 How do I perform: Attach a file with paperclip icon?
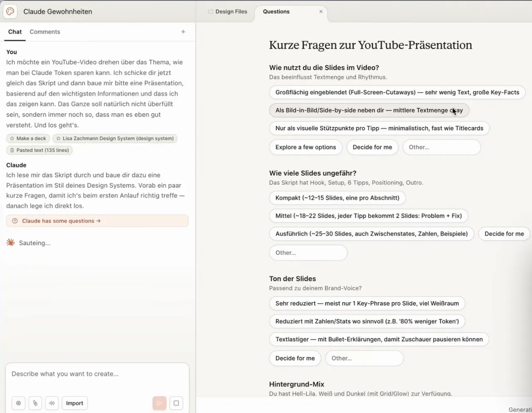coord(35,403)
